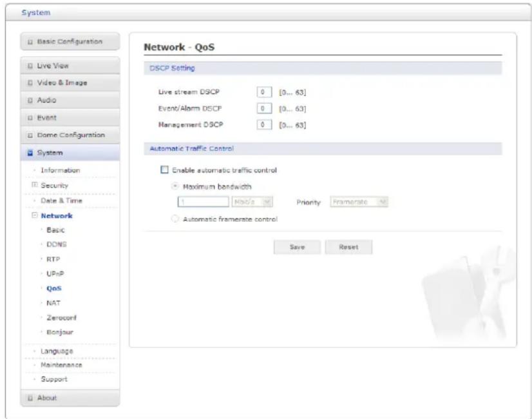Viewport: 532px width, 419px height.
Task: Click the DSCP Setting section header
Action: [172, 68]
